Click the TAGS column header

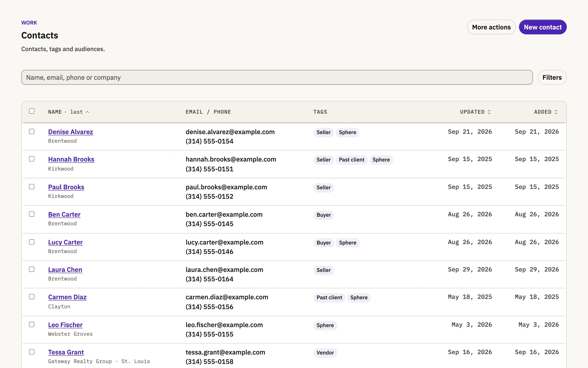coord(320,112)
